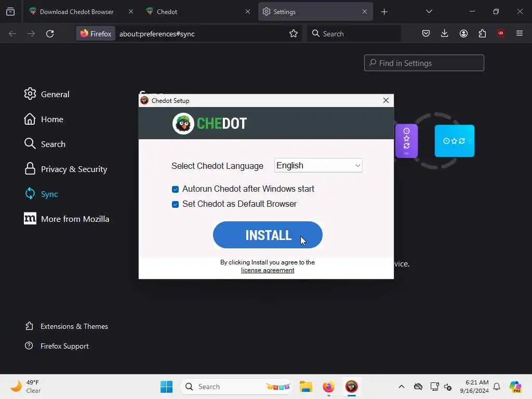The height and width of the screenshot is (399, 532).
Task: Close the Chedot Setup dialog
Action: coord(386,100)
